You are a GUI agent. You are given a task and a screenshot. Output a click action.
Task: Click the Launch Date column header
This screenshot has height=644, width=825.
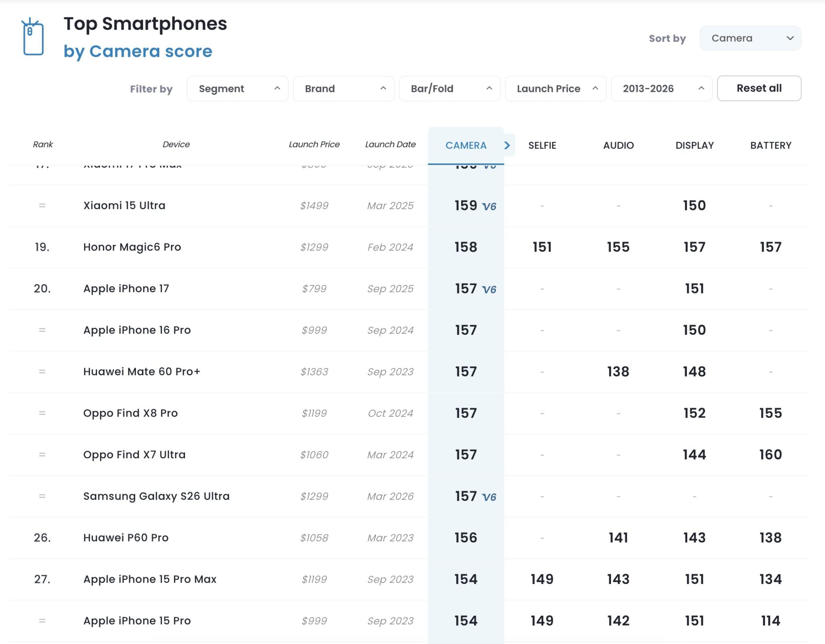pyautogui.click(x=390, y=144)
